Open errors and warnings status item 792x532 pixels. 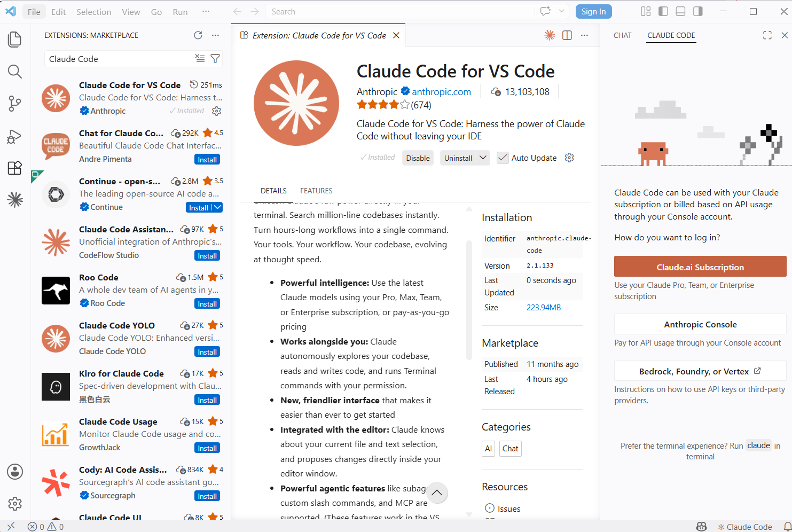[x=46, y=527]
